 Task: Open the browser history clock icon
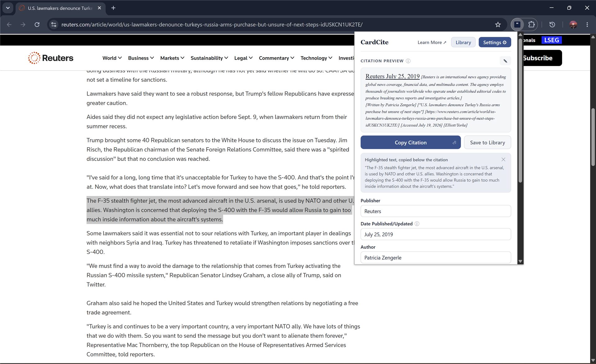552,25
